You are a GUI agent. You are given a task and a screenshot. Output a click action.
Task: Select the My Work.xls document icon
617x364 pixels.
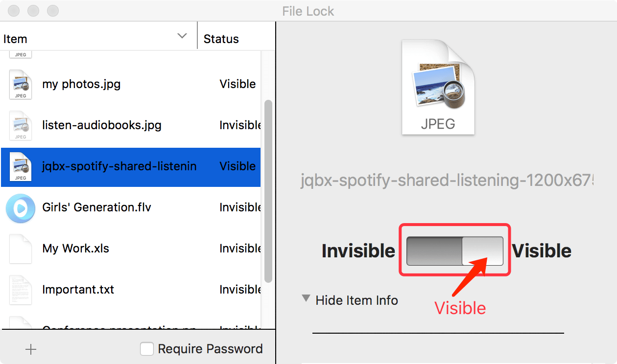pyautogui.click(x=20, y=249)
